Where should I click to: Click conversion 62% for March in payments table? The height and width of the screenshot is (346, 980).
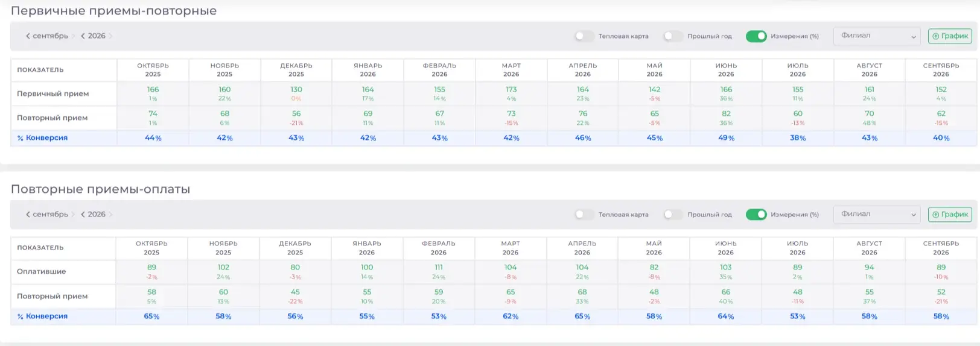[x=511, y=316]
